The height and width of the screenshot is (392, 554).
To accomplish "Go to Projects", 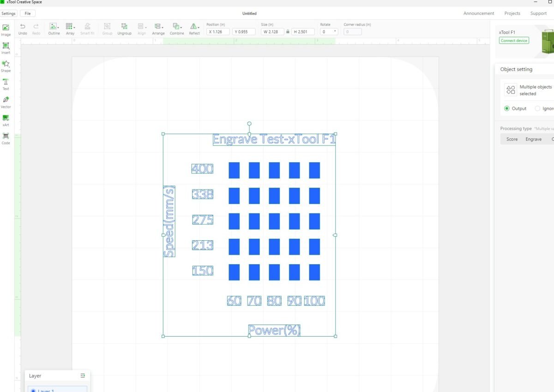I will [x=512, y=13].
